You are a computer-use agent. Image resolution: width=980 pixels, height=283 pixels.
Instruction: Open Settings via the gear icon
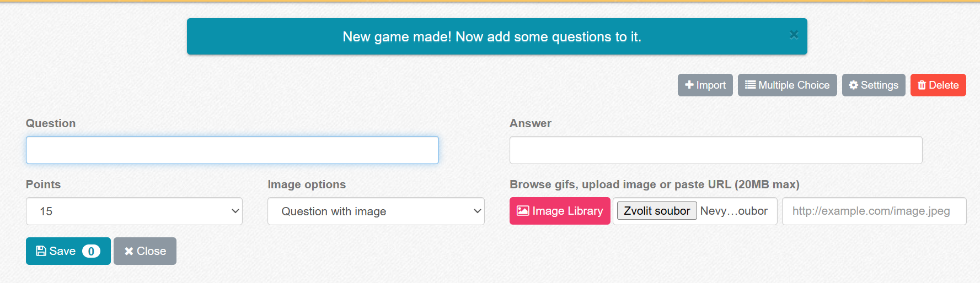point(853,85)
